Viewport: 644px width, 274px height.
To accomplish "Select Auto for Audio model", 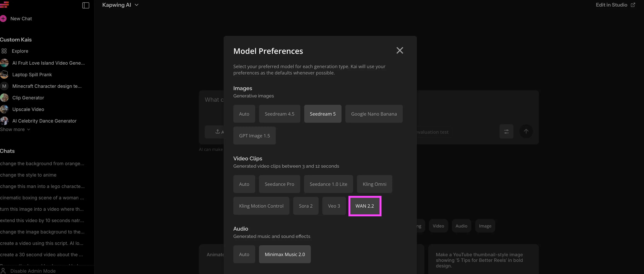I will 244,254.
